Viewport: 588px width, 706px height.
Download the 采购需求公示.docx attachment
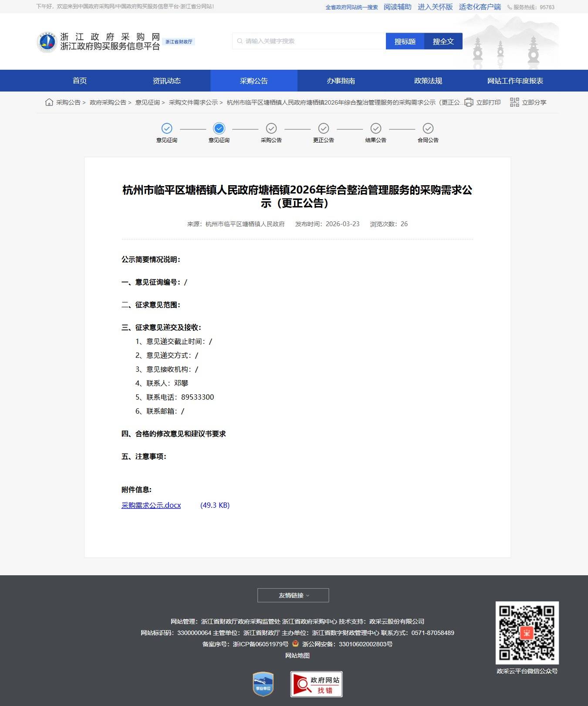(x=151, y=505)
